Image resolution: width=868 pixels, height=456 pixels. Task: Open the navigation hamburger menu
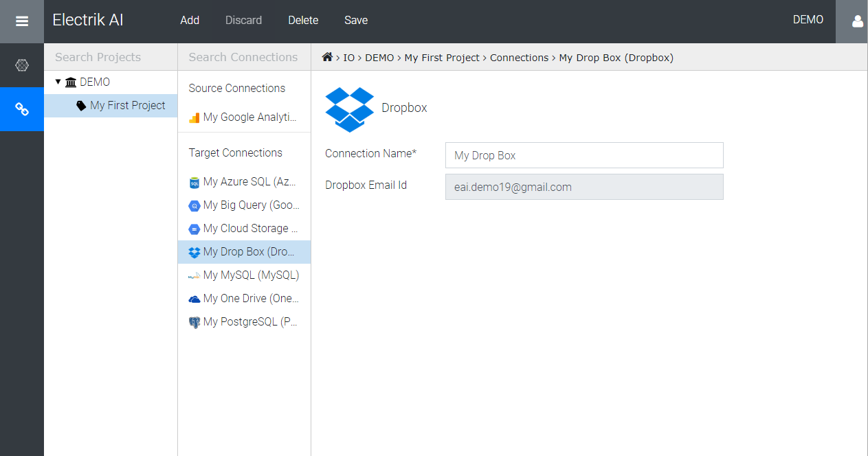pyautogui.click(x=21, y=20)
